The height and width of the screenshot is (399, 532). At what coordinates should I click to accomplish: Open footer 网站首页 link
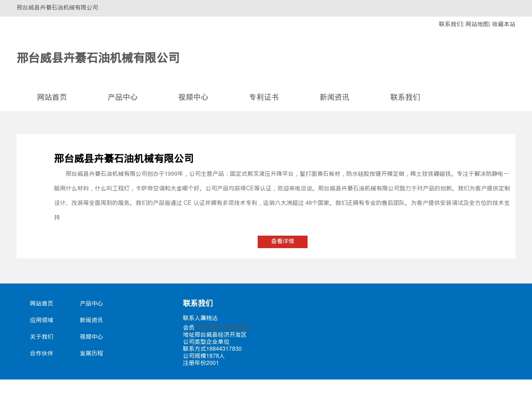[x=42, y=303]
